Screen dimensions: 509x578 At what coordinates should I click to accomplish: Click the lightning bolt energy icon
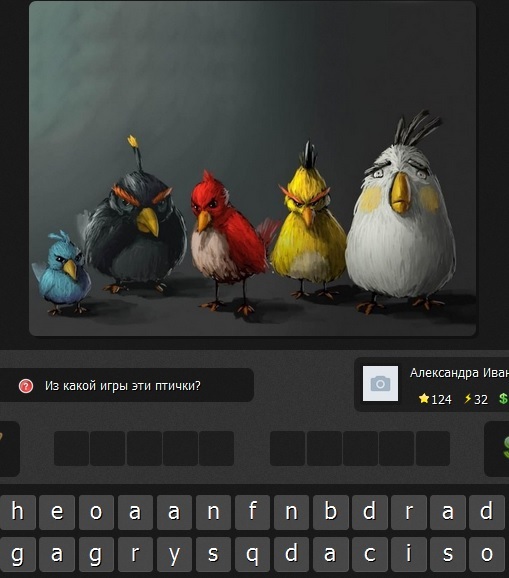[x=468, y=398]
